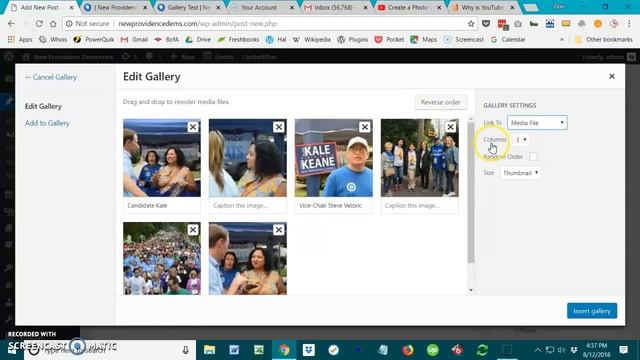Click the gallery vertical scrollbar thumb

[471, 192]
